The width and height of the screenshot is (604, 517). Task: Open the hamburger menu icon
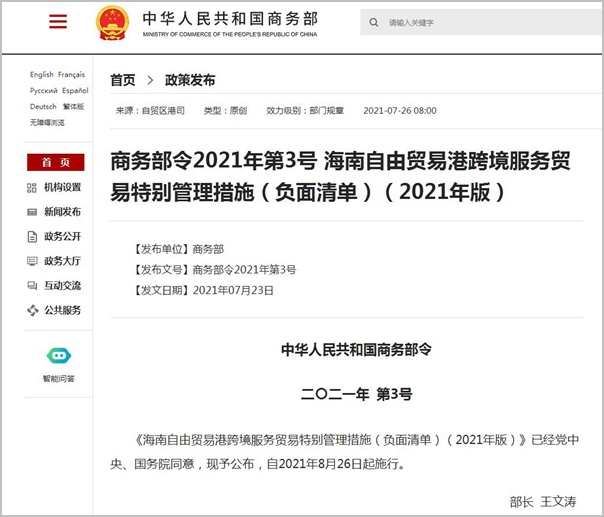click(57, 22)
